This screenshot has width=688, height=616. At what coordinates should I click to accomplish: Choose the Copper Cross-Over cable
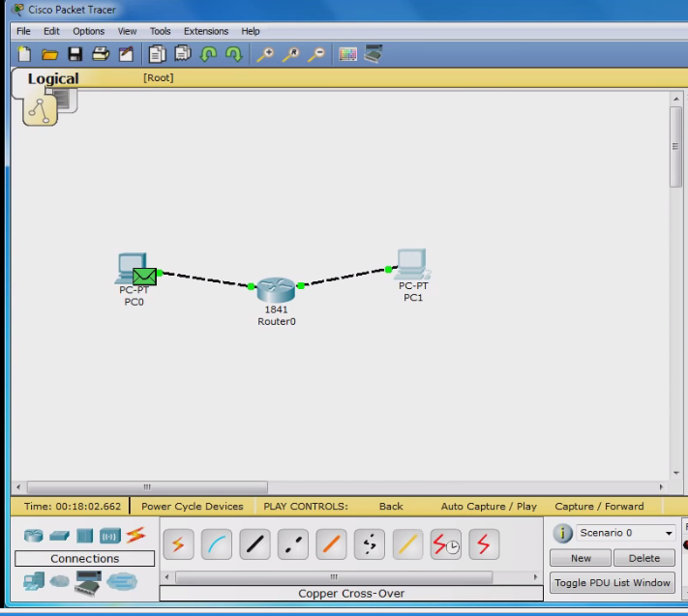pos(293,544)
